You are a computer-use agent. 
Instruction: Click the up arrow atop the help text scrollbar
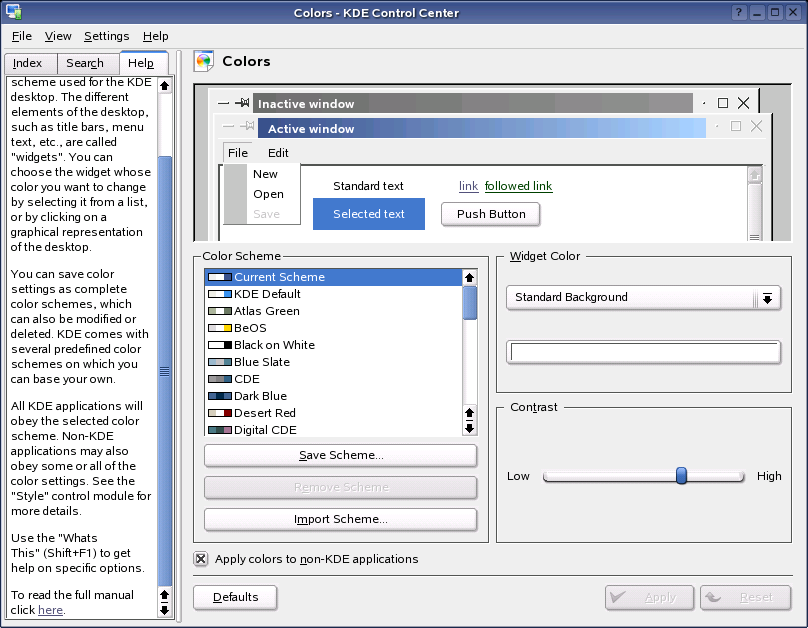point(164,86)
